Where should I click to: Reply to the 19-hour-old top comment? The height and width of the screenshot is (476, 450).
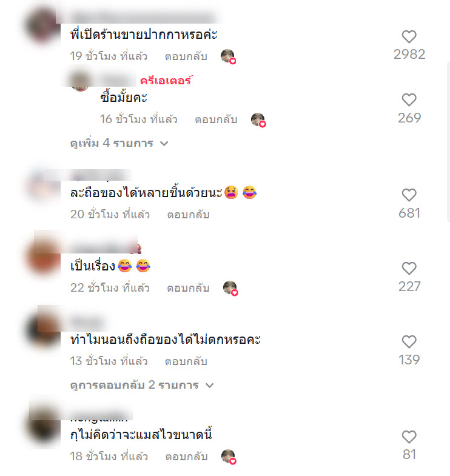pos(186,56)
